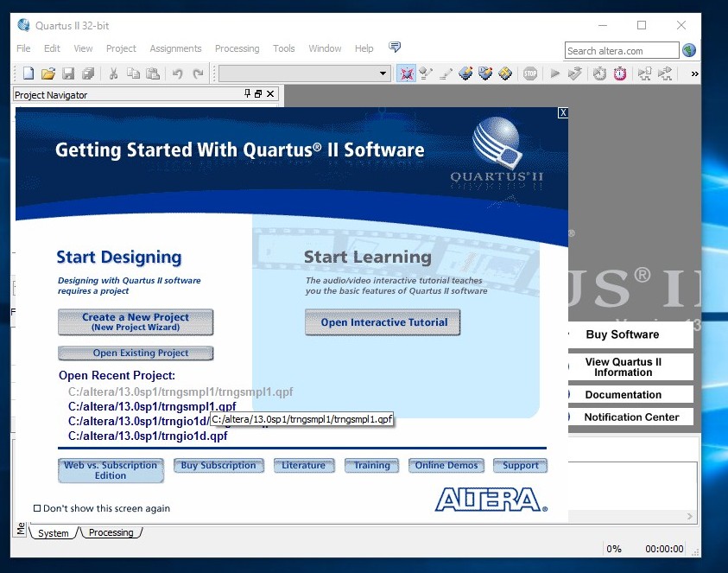Float the Project Navigator panel

[x=258, y=94]
